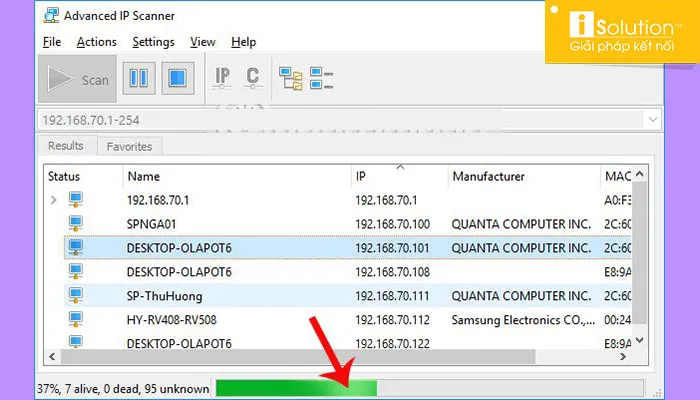700x400 pixels.
Task: Click the Advanced IP Scanner title icon
Action: point(51,16)
